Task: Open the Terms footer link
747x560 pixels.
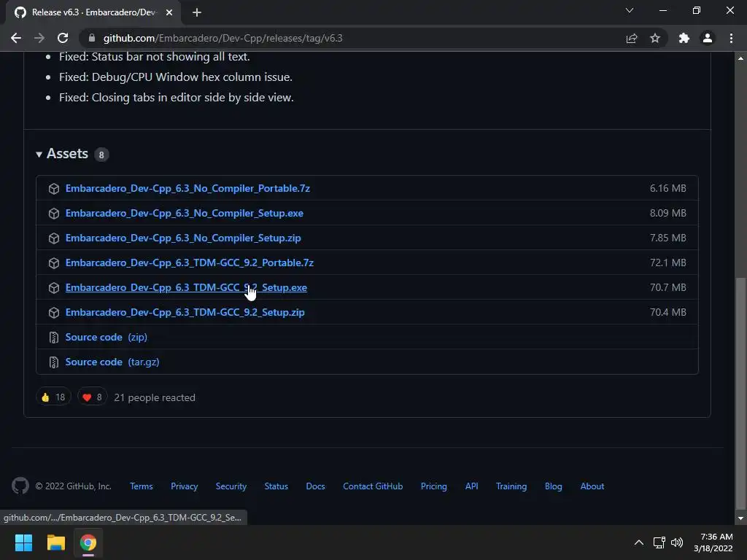Action: point(142,486)
